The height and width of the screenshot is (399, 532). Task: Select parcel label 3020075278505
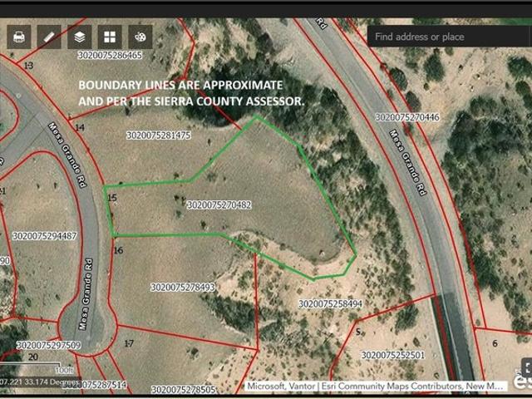tap(183, 390)
